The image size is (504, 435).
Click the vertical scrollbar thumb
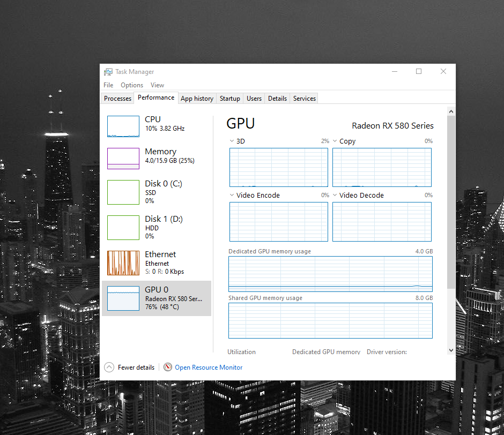pyautogui.click(x=451, y=202)
